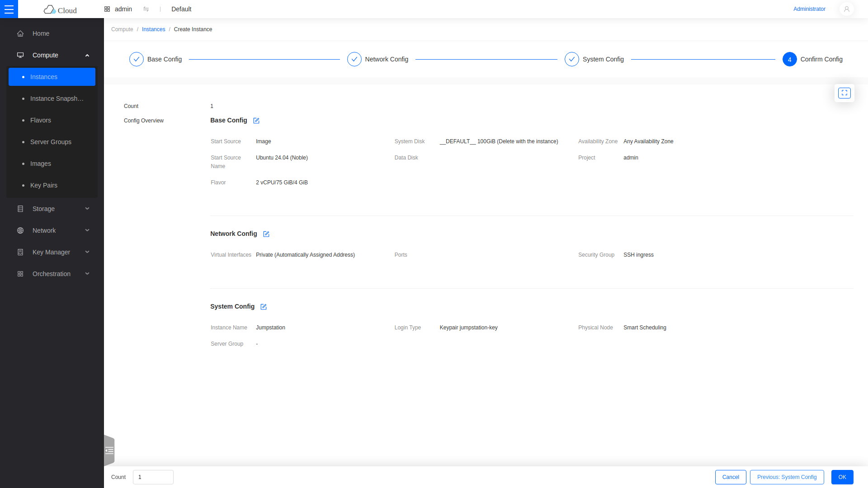Viewport: 868px width, 488px height.
Task: Go back with Previous: System Config
Action: click(x=787, y=477)
